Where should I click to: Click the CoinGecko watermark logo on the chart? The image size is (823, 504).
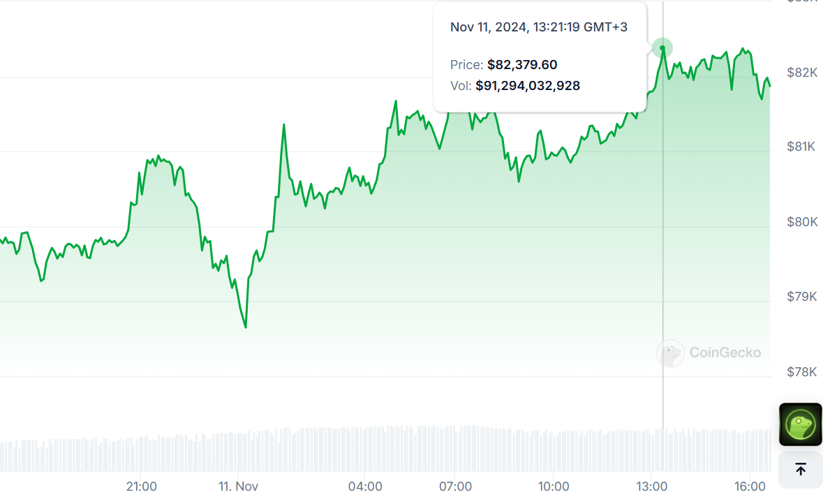pos(708,353)
